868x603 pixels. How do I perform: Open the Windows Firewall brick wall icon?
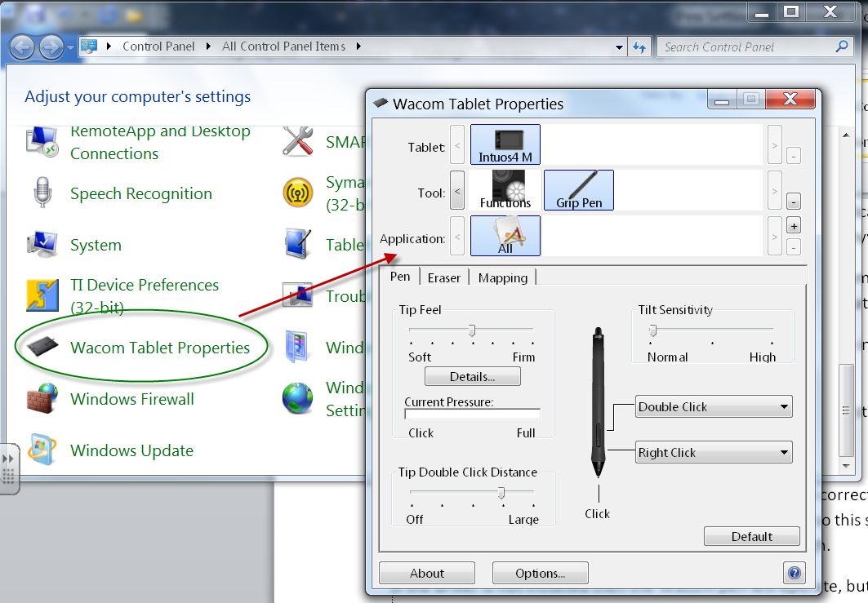coord(42,398)
